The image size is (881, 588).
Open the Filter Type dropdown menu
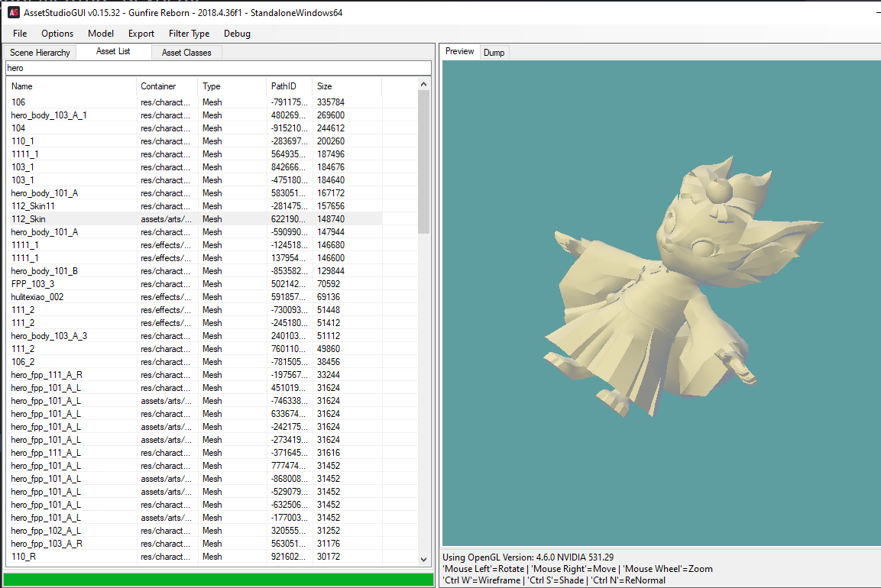pos(189,34)
